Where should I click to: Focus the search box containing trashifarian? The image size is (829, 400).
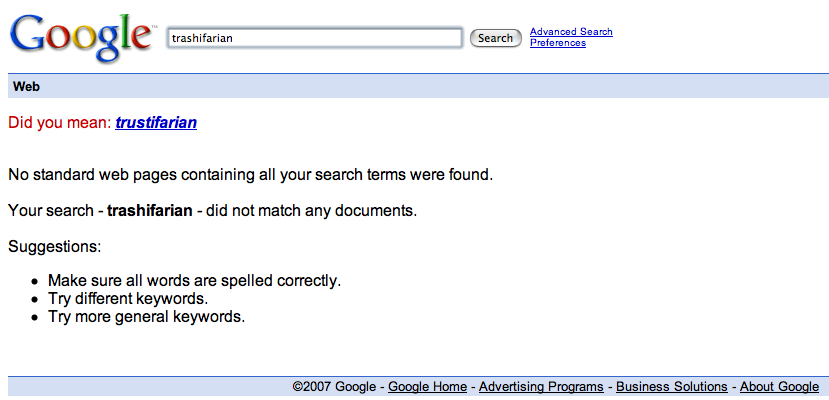(315, 38)
